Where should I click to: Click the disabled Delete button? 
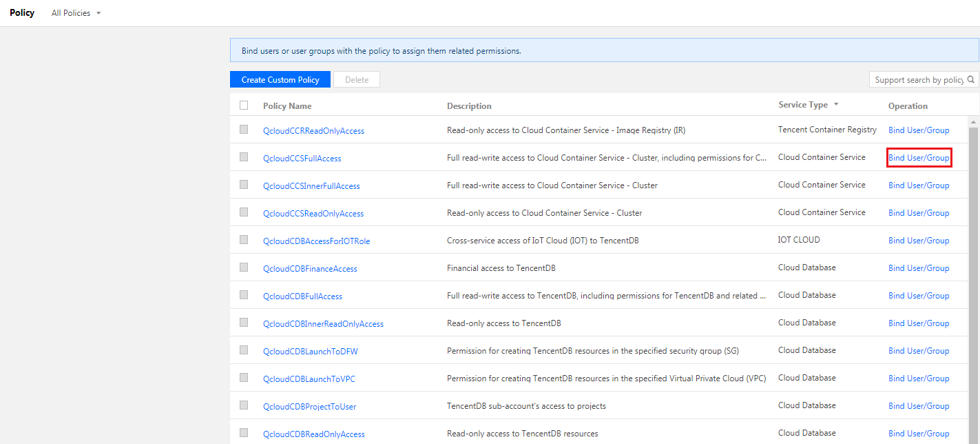click(x=357, y=80)
